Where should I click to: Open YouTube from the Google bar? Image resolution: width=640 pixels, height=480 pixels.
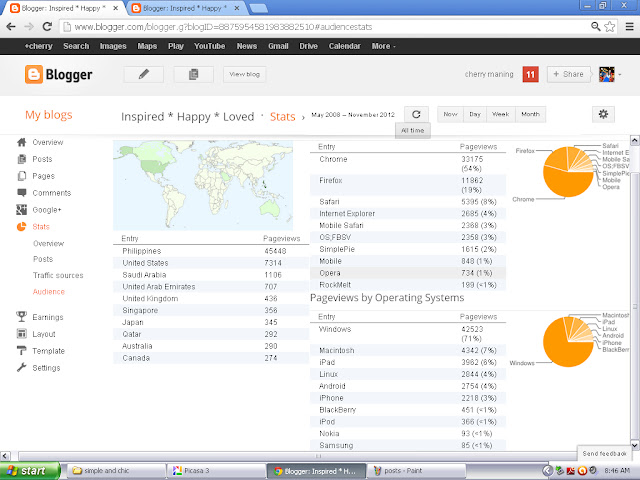click(209, 46)
